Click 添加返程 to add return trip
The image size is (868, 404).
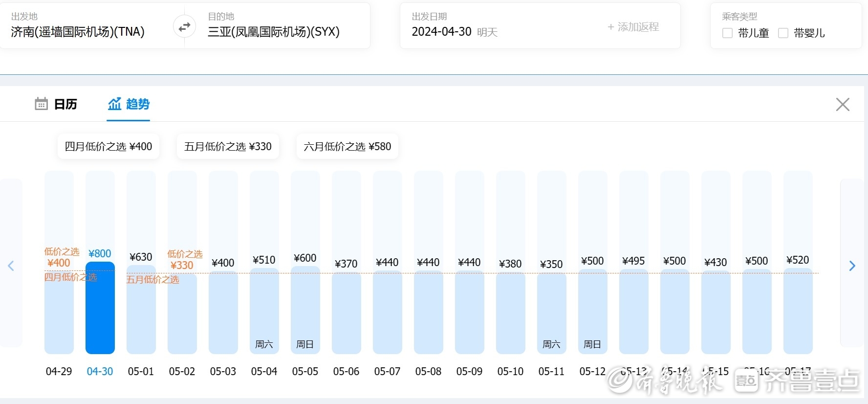633,27
